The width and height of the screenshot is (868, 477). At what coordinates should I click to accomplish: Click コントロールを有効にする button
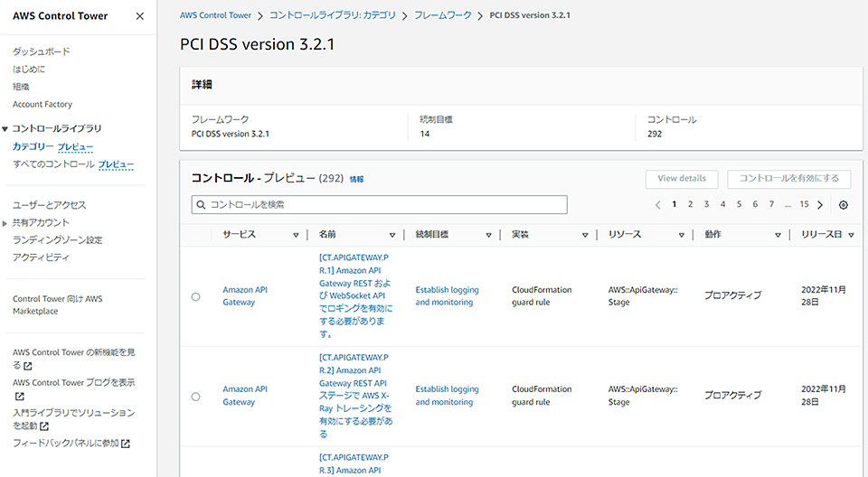click(x=788, y=179)
